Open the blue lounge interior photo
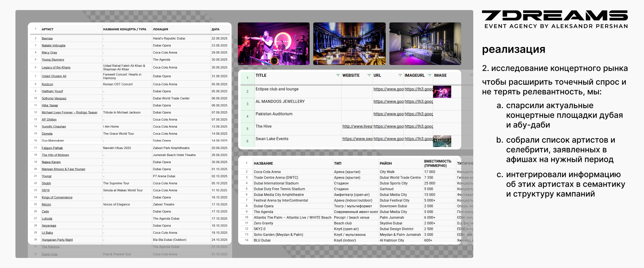 click(350, 44)
